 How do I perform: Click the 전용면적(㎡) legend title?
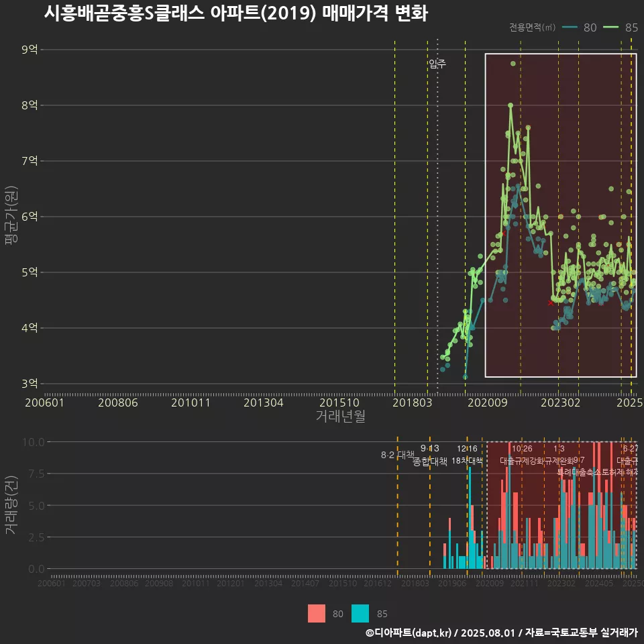point(532,28)
